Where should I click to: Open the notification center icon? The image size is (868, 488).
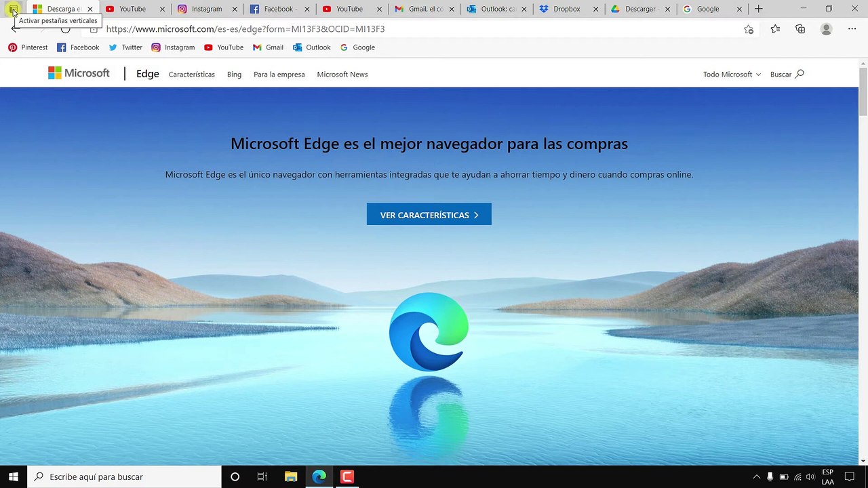(x=849, y=476)
